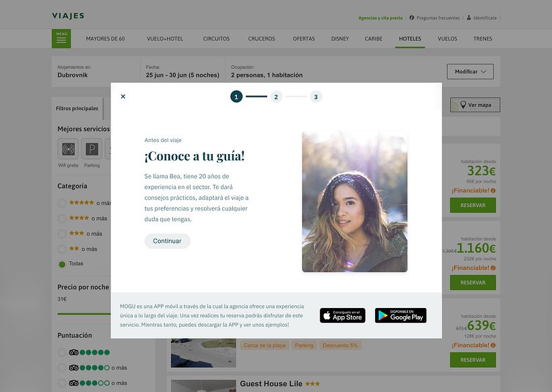
Task: Go to step 1 in the popup stepper
Action: pyautogui.click(x=236, y=97)
